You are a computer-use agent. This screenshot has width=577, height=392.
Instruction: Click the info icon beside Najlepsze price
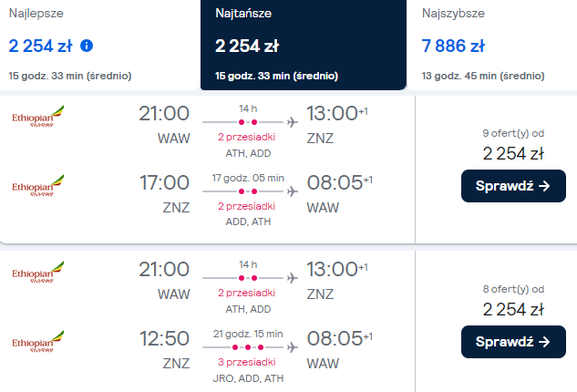click(87, 46)
